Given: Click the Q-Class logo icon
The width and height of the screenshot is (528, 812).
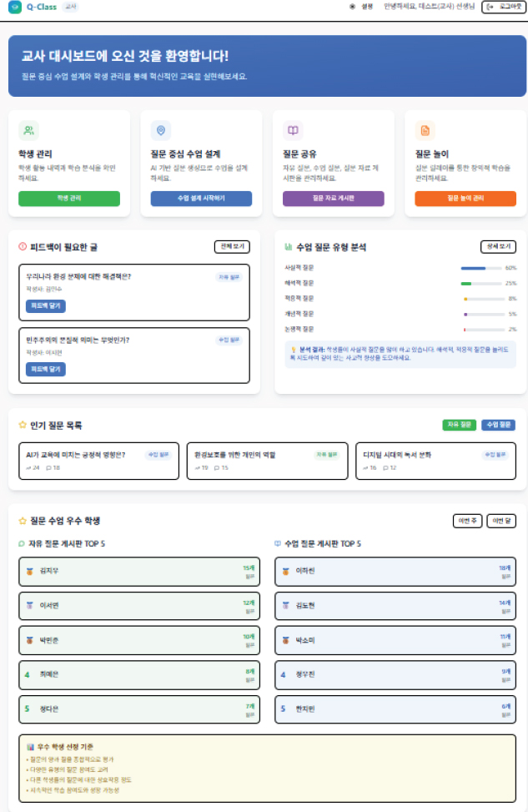Looking at the screenshot, I should [x=15, y=7].
